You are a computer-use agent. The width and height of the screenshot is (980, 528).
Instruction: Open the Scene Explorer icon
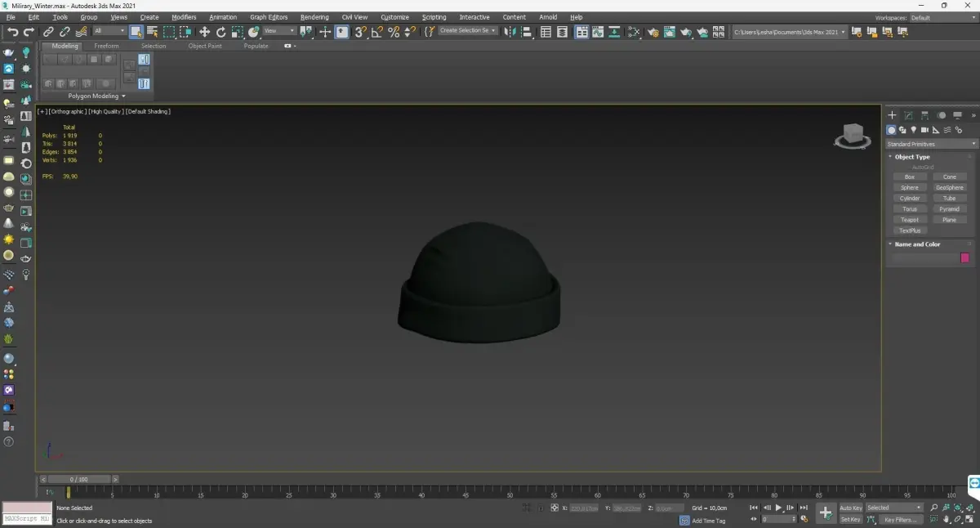(546, 32)
